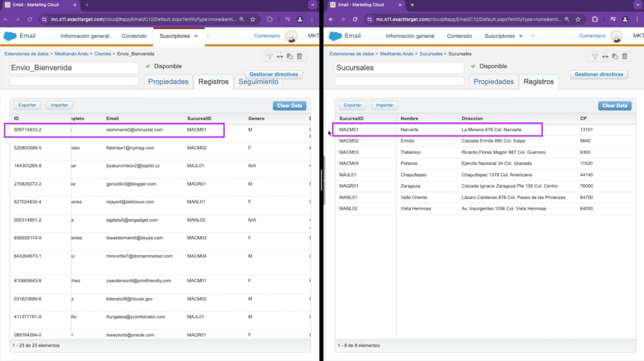Open the Chrome three-dot menu in right window

coord(637,20)
